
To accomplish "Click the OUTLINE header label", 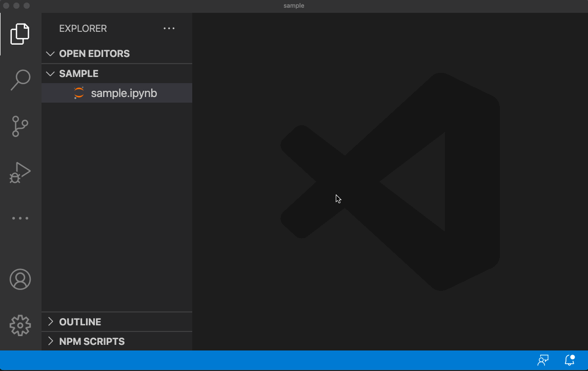I will tap(80, 322).
